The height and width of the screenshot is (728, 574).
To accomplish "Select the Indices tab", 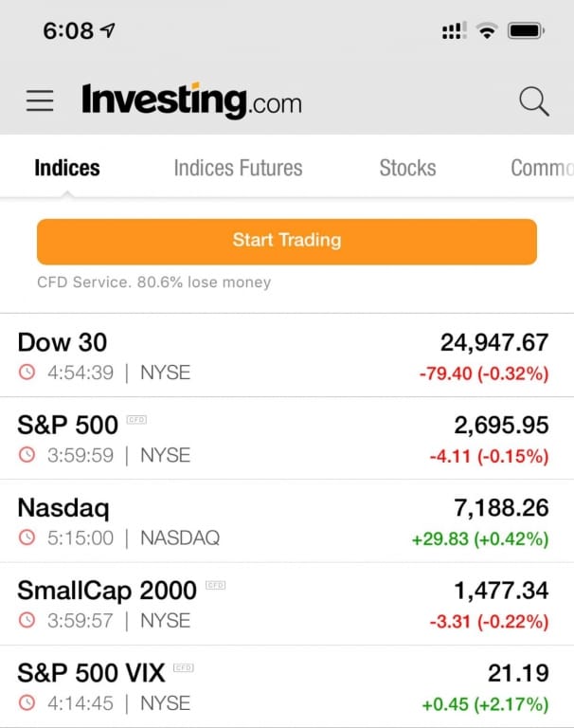I will (x=67, y=168).
